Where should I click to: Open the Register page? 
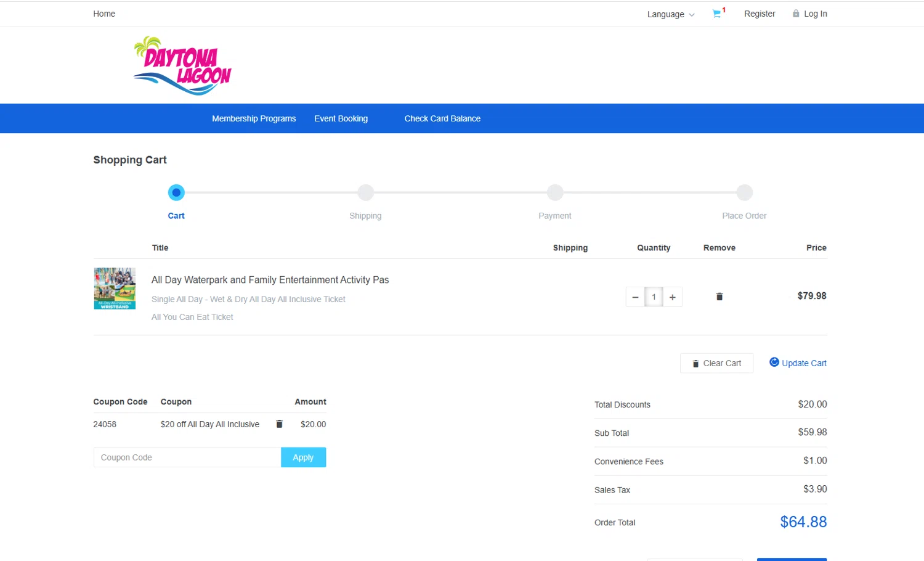tap(760, 14)
